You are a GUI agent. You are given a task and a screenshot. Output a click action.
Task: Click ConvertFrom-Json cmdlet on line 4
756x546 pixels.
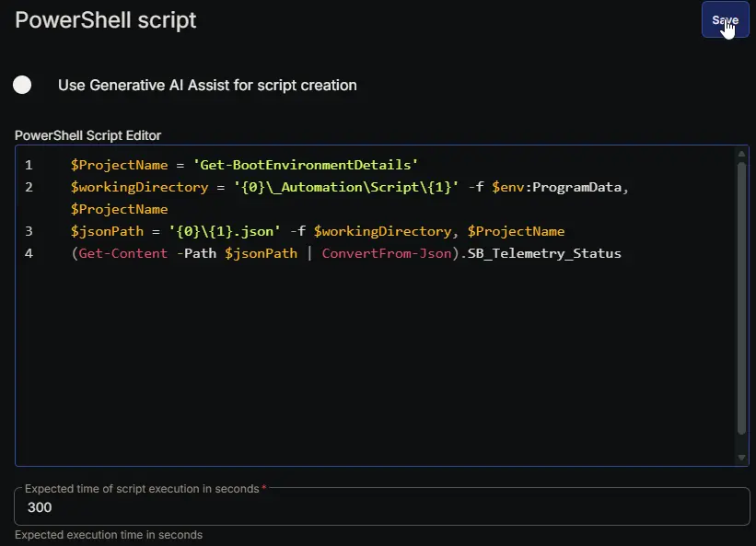[387, 254]
